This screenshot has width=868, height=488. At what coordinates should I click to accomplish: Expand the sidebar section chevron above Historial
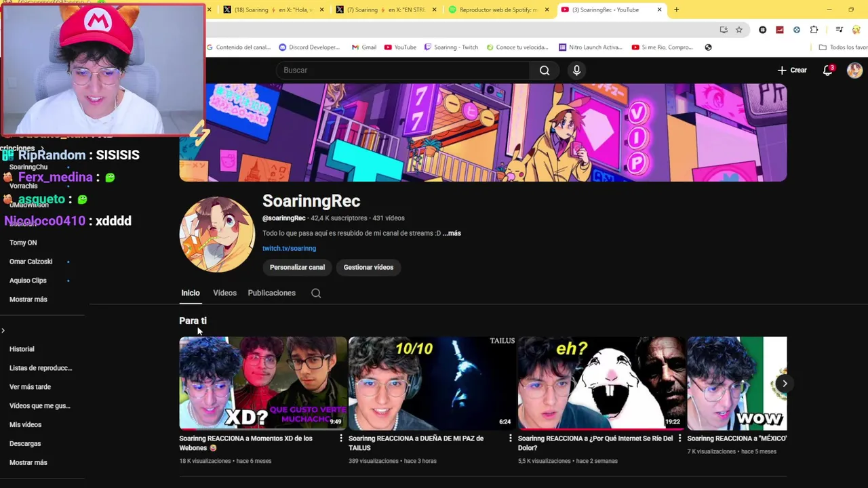point(3,331)
